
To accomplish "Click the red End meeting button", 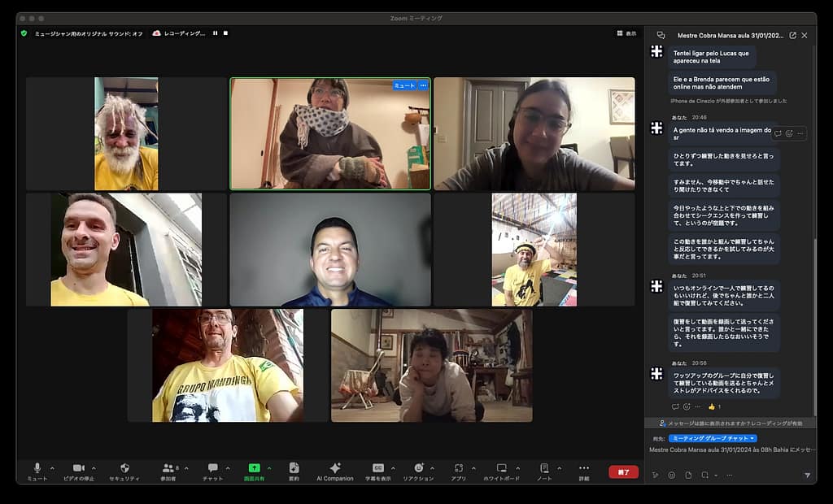I will coord(624,471).
